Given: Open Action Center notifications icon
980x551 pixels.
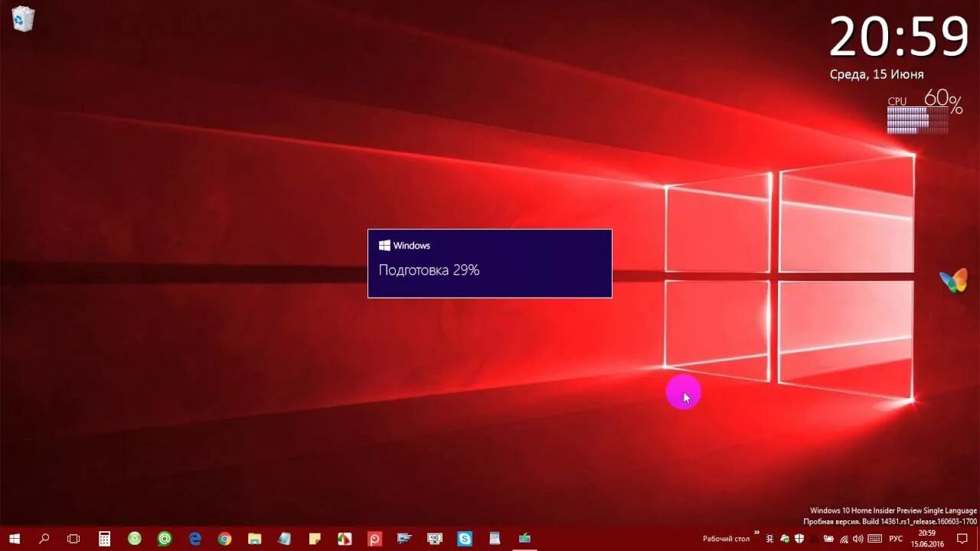Looking at the screenshot, I should (962, 539).
